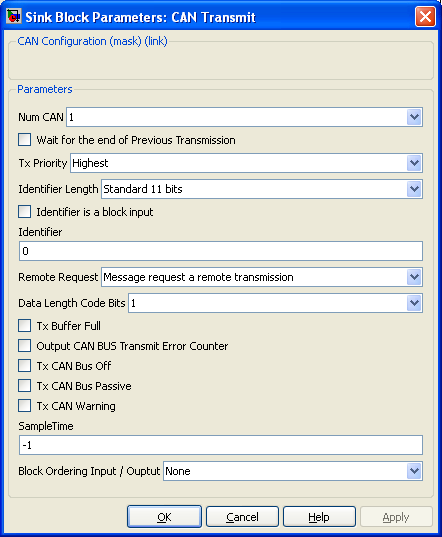This screenshot has height=537, width=442.
Task: Expand the Remote Request dropdown
Action: [x=414, y=277]
